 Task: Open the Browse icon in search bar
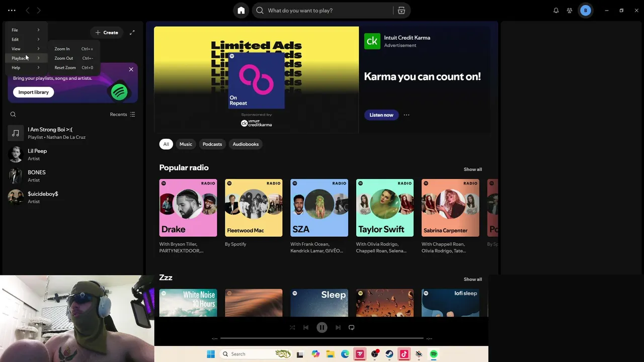[401, 11]
